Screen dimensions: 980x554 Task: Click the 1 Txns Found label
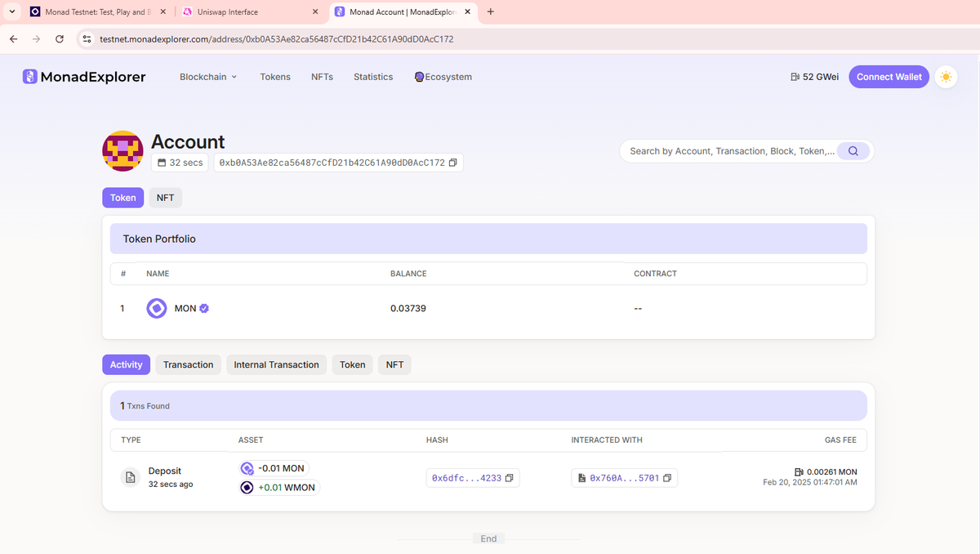(145, 405)
